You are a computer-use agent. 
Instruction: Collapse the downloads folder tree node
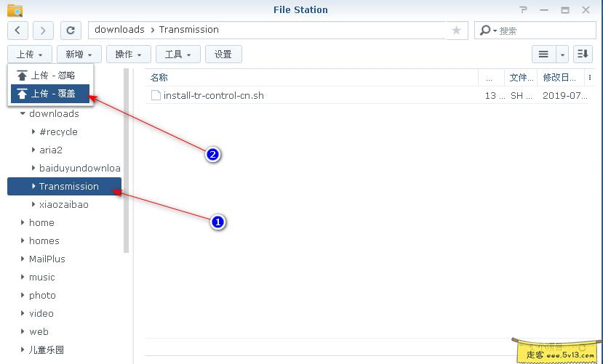[23, 114]
